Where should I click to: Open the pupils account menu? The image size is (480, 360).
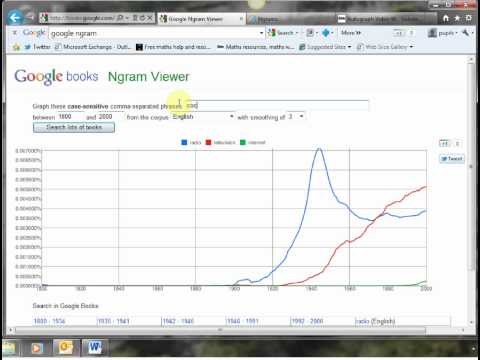[443, 33]
